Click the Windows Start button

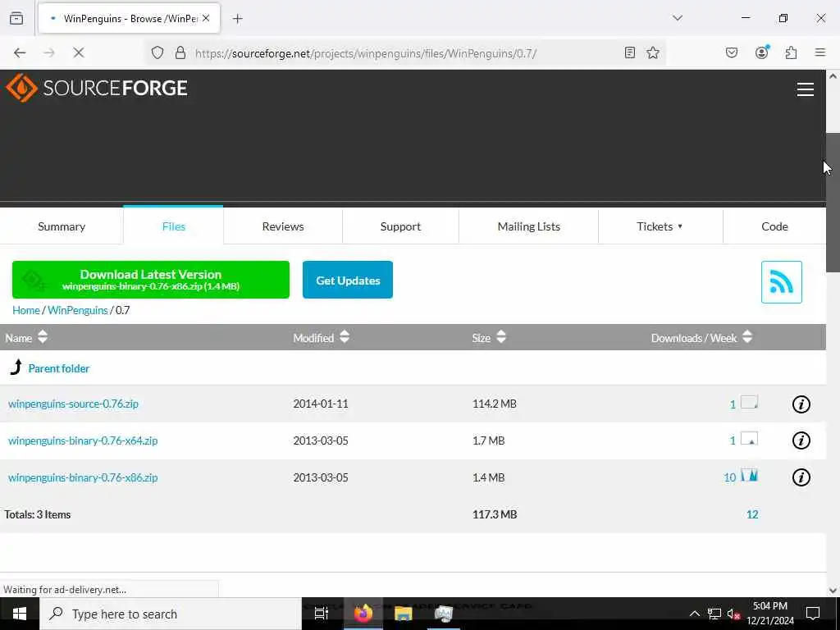[20, 614]
